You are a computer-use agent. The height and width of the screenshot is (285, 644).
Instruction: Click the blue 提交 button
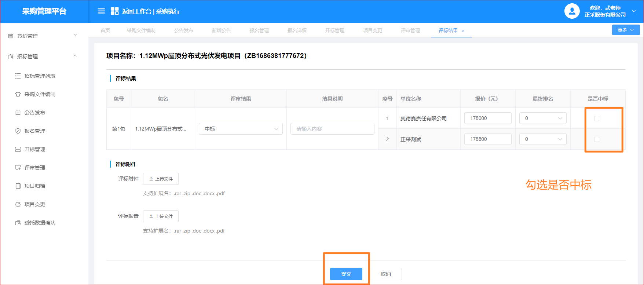(x=346, y=274)
